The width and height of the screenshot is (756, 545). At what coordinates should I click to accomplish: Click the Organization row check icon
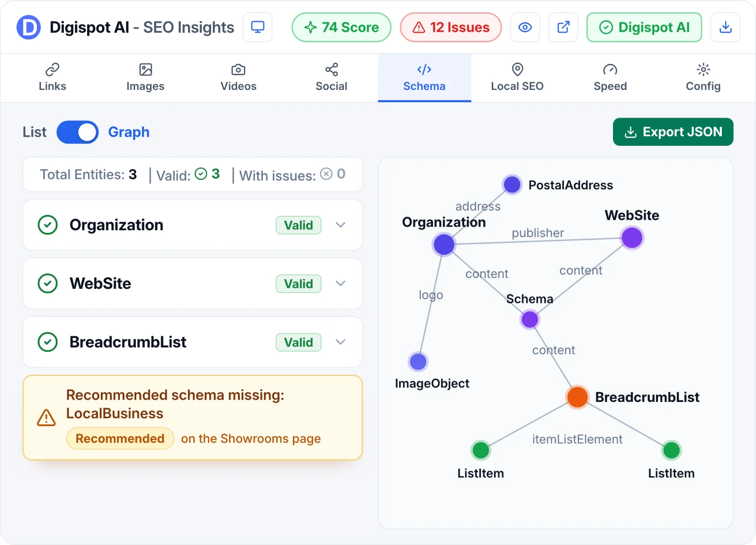tap(48, 225)
